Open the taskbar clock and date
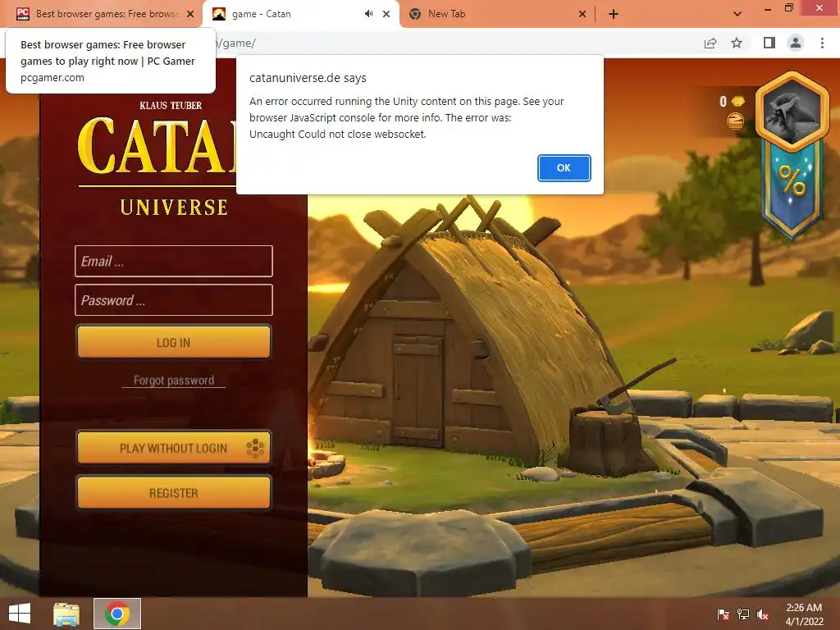The height and width of the screenshot is (630, 840). click(804, 614)
